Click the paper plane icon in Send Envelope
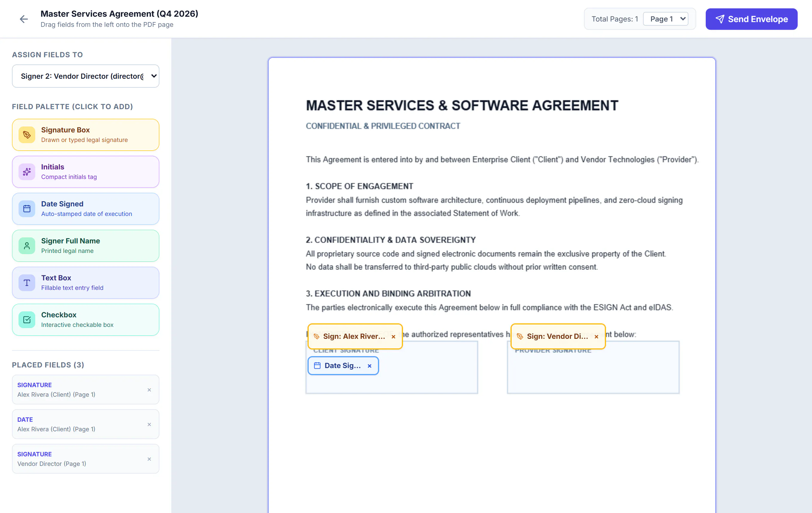Viewport: 812px width, 513px height. [719, 19]
